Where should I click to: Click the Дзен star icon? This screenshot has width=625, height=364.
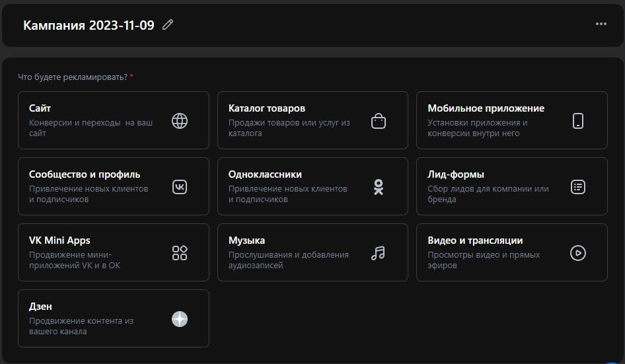(180, 319)
